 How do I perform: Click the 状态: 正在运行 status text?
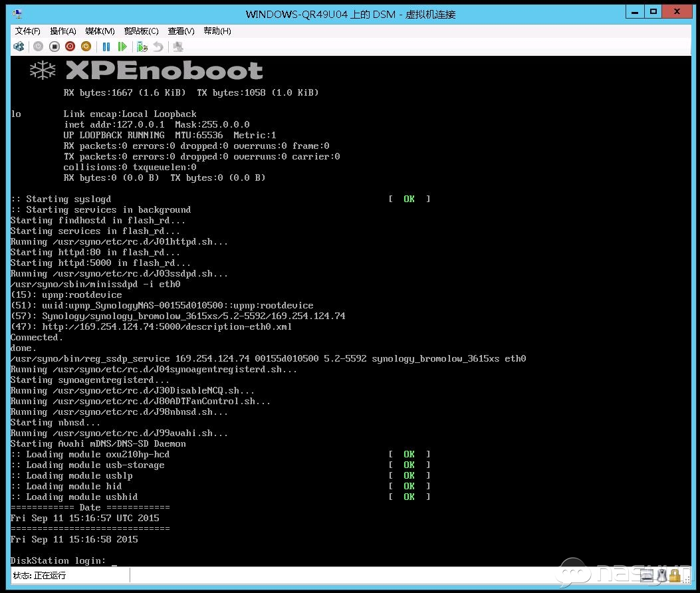(39, 576)
